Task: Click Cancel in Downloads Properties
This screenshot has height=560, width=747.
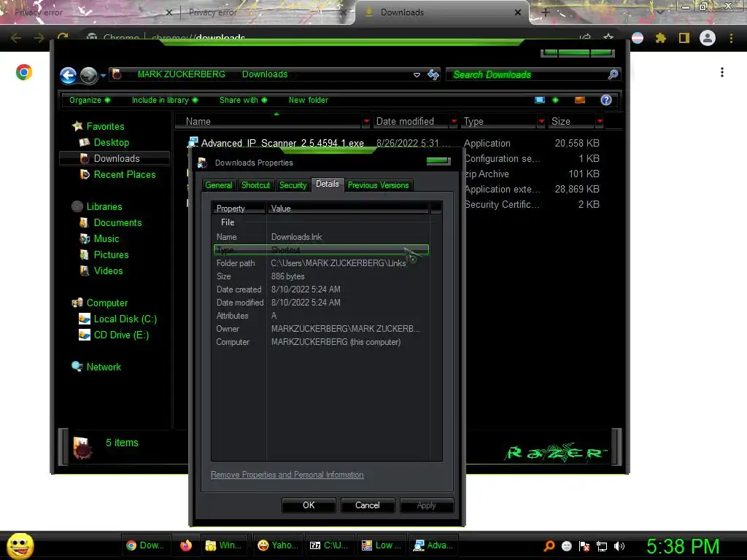Action: pos(368,505)
